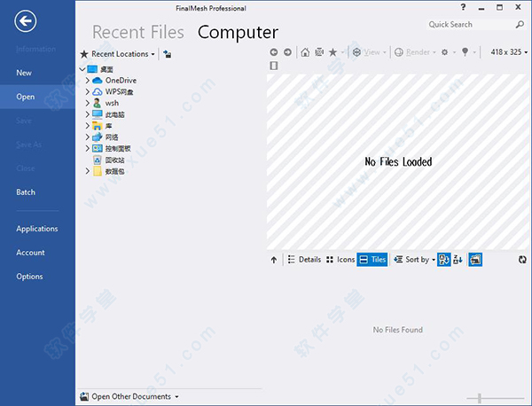Open the Open Other Documents dropdown arrow

tap(176, 397)
